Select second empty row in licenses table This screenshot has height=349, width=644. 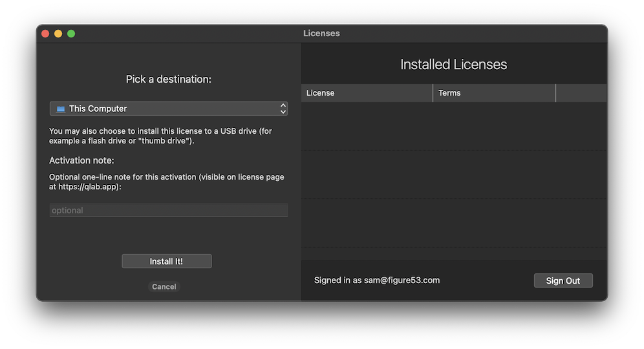453,174
